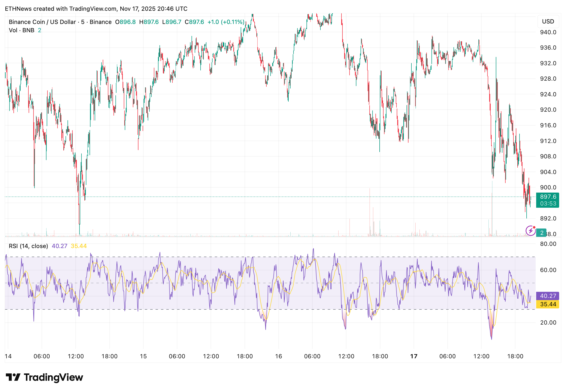Click the green 897.6 current price tag

coord(548,197)
